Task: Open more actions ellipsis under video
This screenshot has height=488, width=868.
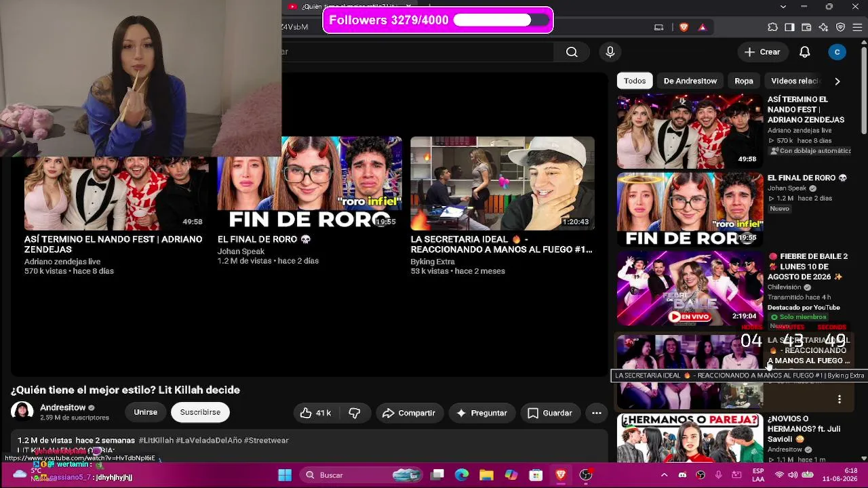Action: (597, 413)
